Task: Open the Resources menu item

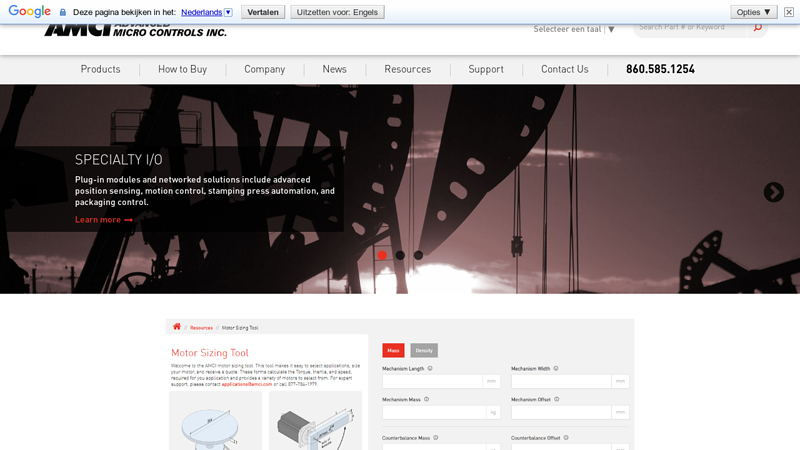Action: [407, 69]
